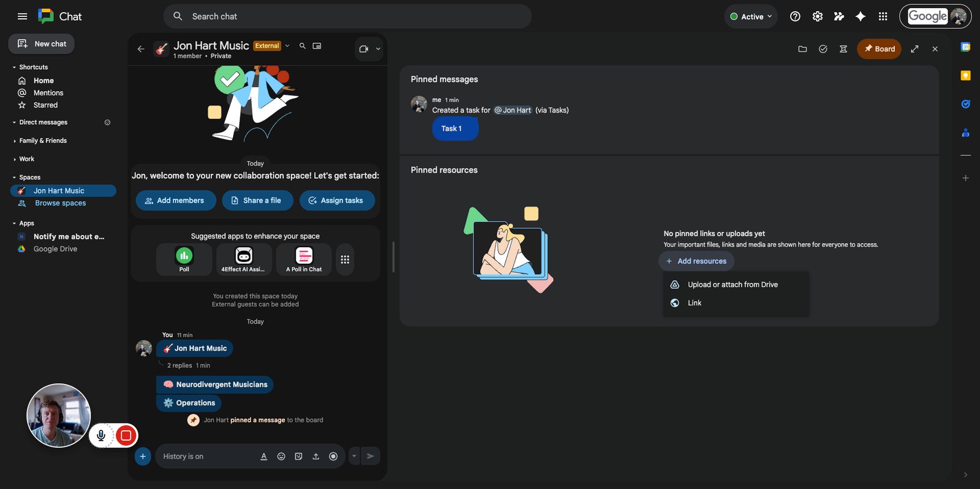Open the tasks checkmark icon

(823, 49)
